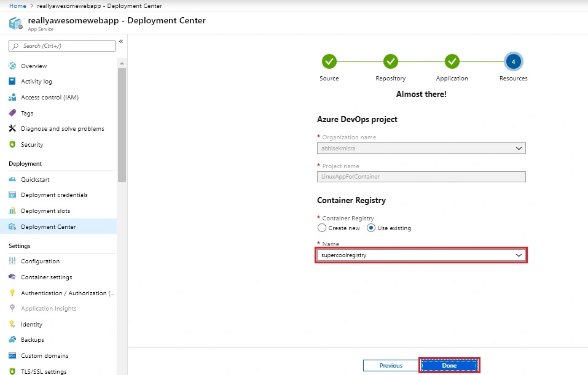Click the Diagnose and solve problems wrench icon
The image size is (588, 375).
[x=12, y=128]
